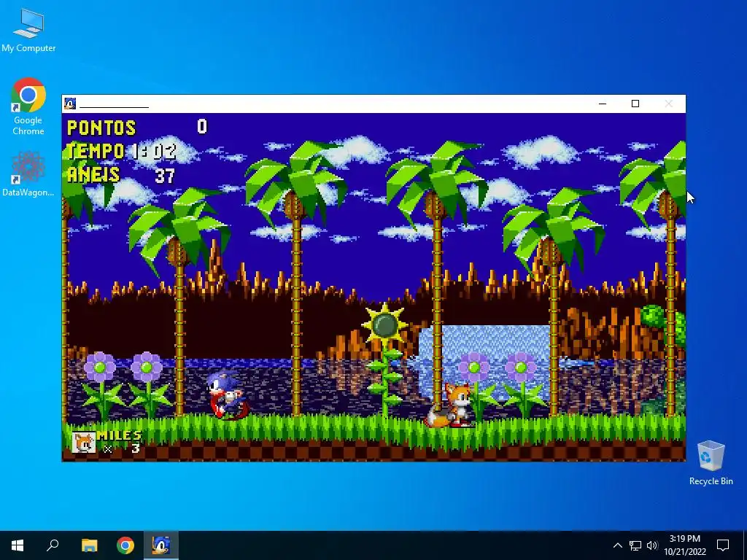Select the Recycle Bin icon
This screenshot has width=747, height=560.
point(711,463)
